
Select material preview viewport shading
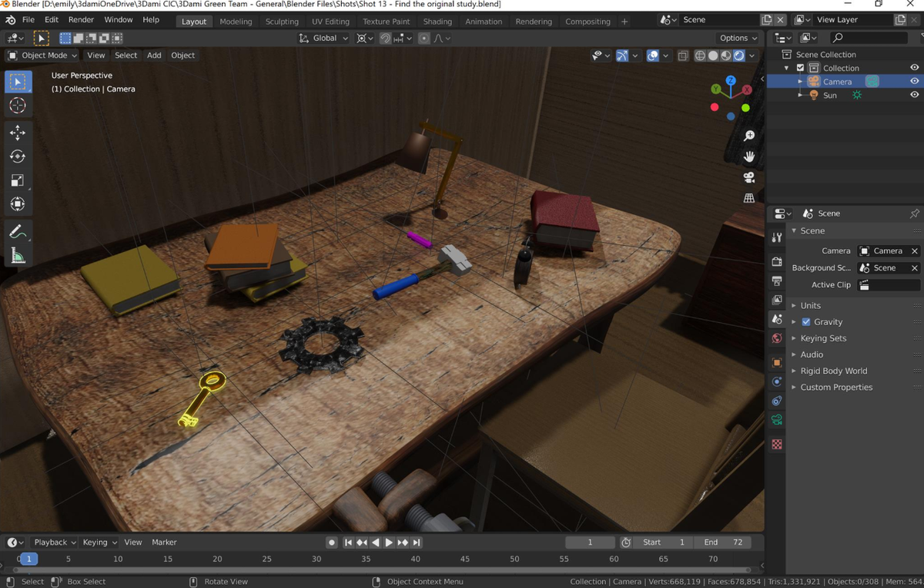pos(726,55)
